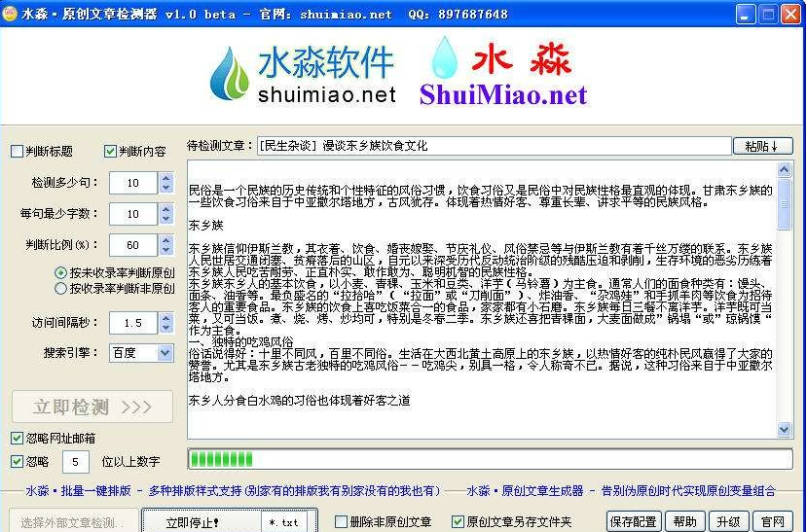Open the 搜索引擎 dropdown showing 百度

[x=141, y=353]
